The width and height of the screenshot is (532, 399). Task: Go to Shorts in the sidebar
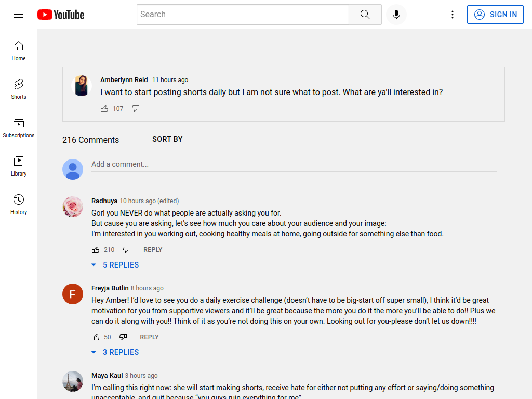(19, 89)
